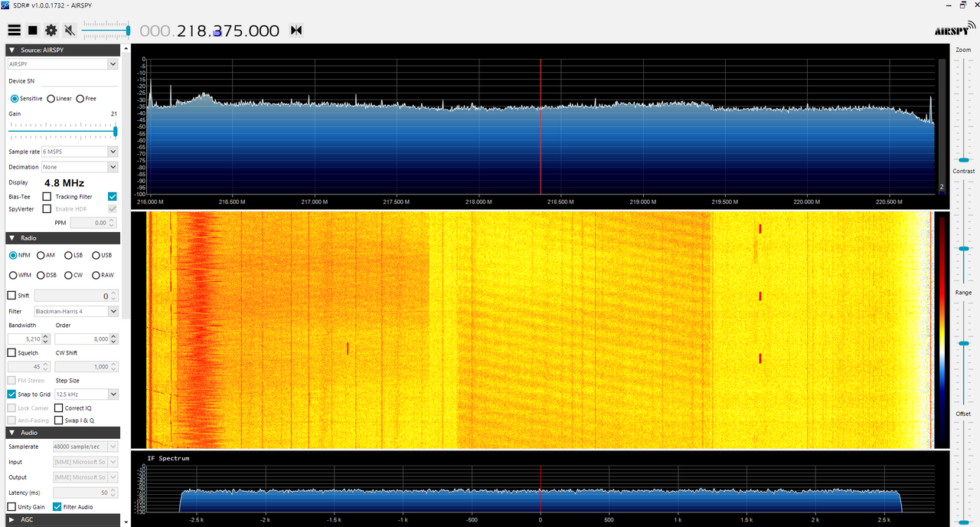This screenshot has height=527, width=980.
Task: Stop the radio with the stop button
Action: click(33, 31)
